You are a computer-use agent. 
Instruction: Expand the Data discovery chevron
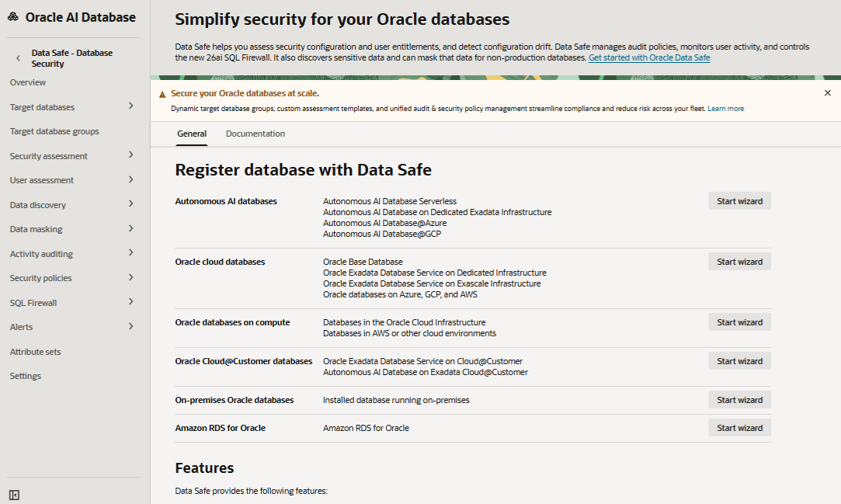(x=131, y=203)
